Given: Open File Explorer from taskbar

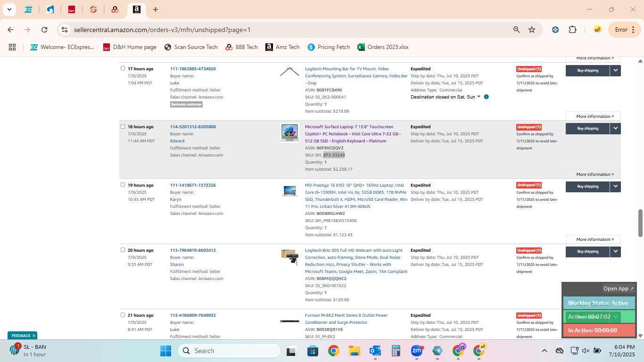Looking at the screenshot, I should [355, 351].
